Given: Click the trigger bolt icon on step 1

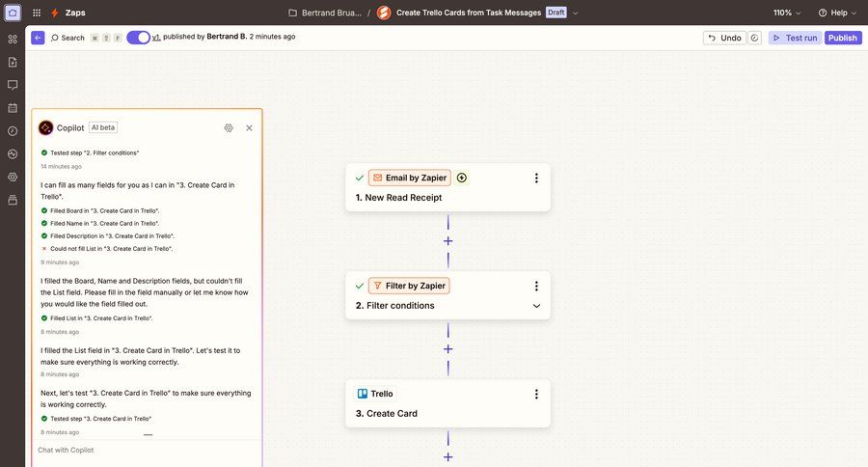Looking at the screenshot, I should [462, 178].
